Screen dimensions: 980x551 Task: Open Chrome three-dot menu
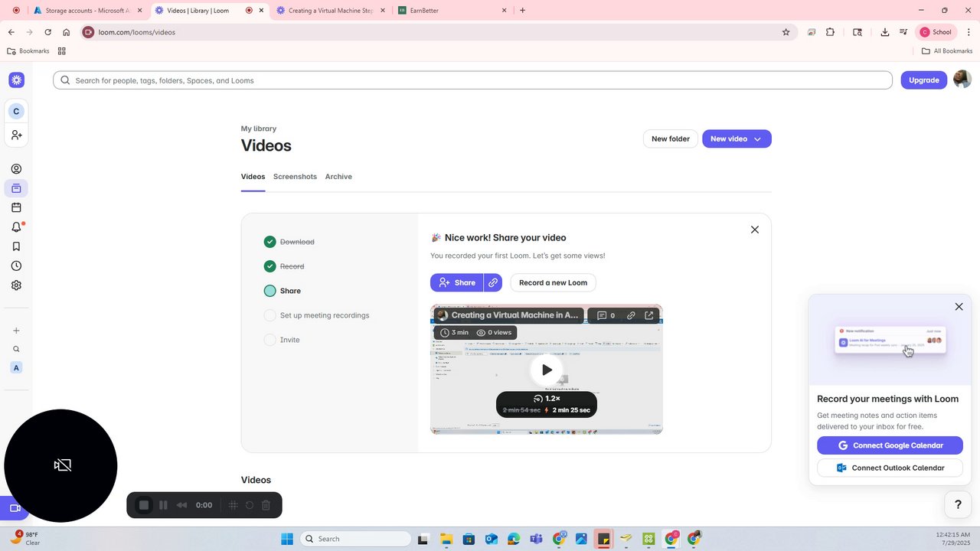(969, 32)
